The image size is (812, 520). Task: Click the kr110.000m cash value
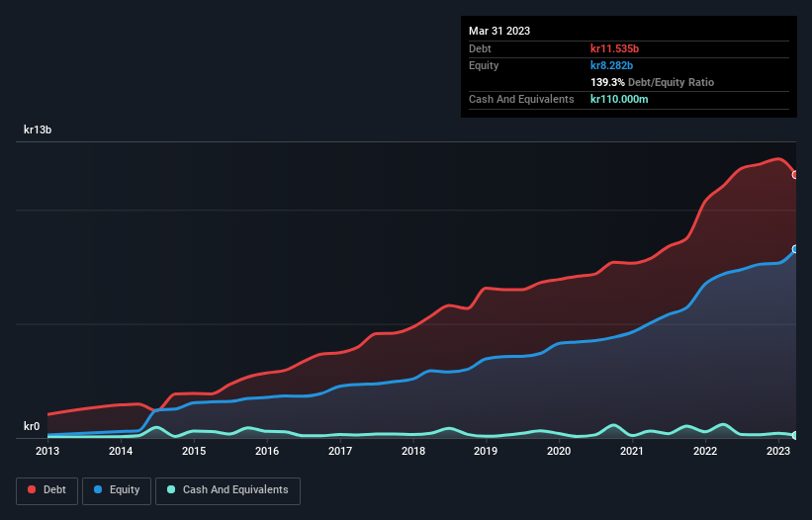(619, 99)
